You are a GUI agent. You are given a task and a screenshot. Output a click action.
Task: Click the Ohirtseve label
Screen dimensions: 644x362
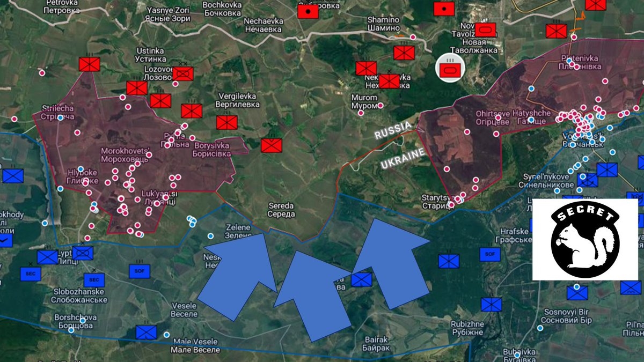pos(493,117)
